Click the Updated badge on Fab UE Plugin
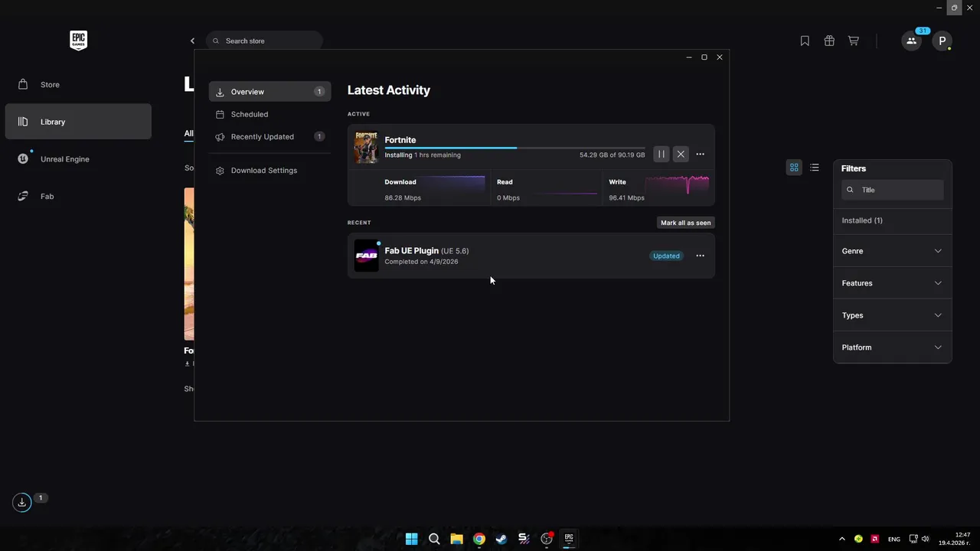The width and height of the screenshot is (980, 551). click(666, 256)
